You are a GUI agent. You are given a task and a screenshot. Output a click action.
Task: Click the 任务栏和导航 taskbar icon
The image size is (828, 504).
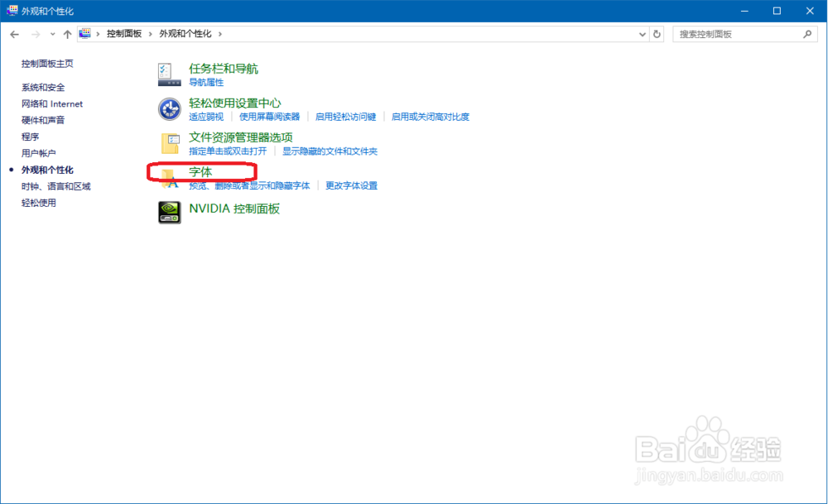tap(168, 74)
